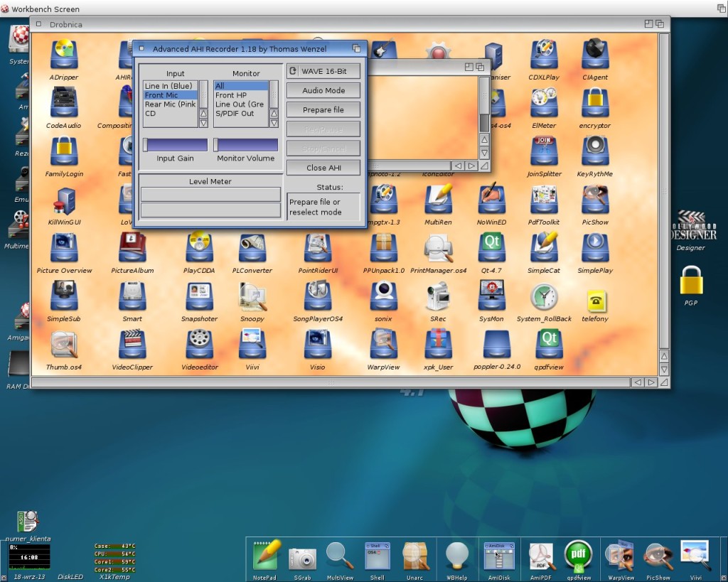Open Shell from the dock
This screenshot has height=582, width=728.
click(377, 556)
